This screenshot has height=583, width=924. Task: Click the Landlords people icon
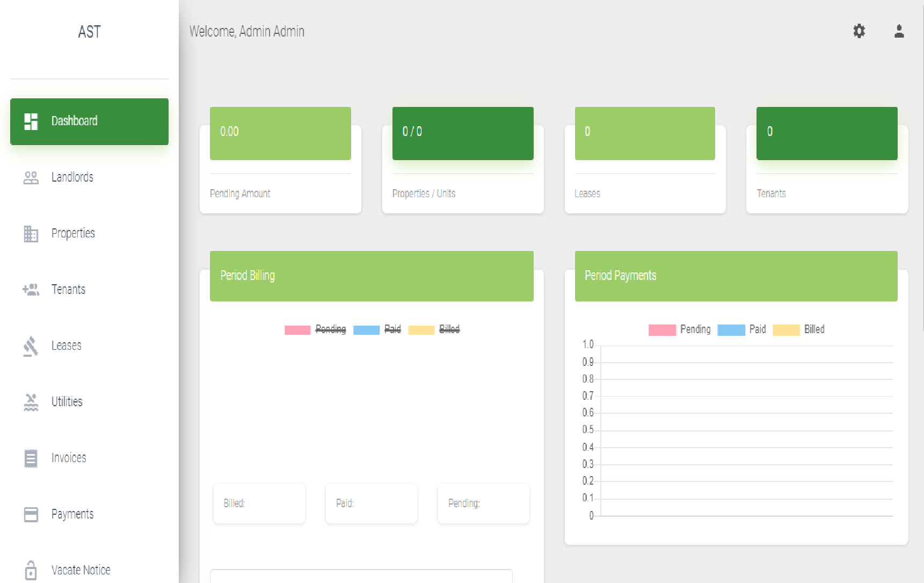click(31, 178)
